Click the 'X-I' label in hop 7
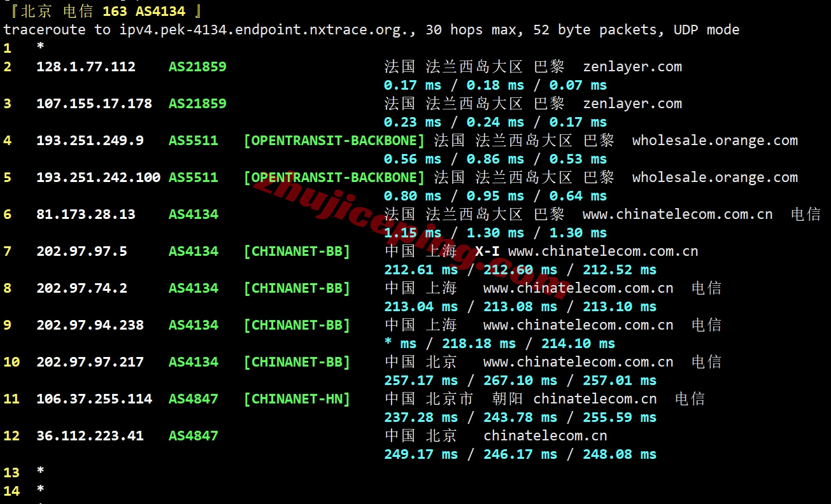The height and width of the screenshot is (504, 831). (487, 251)
